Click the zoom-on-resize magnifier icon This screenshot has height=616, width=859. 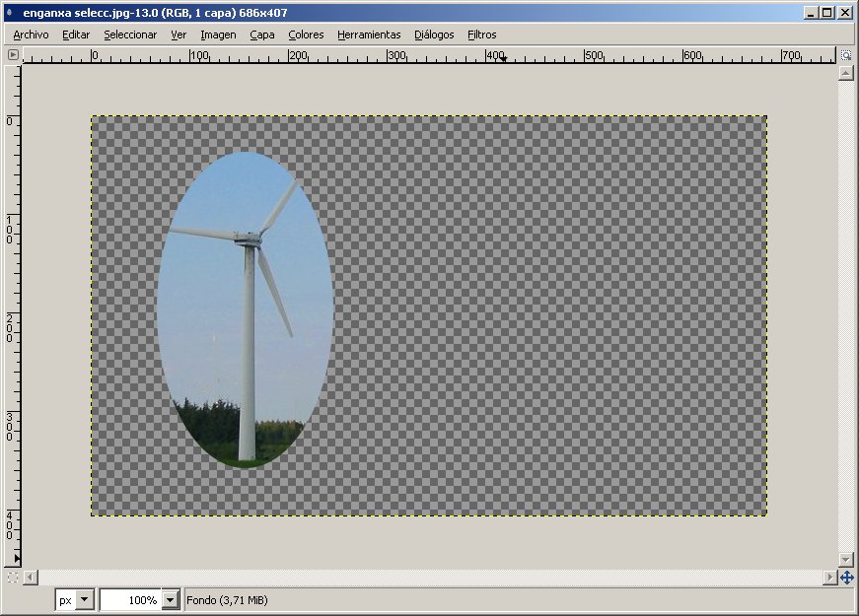(x=846, y=55)
